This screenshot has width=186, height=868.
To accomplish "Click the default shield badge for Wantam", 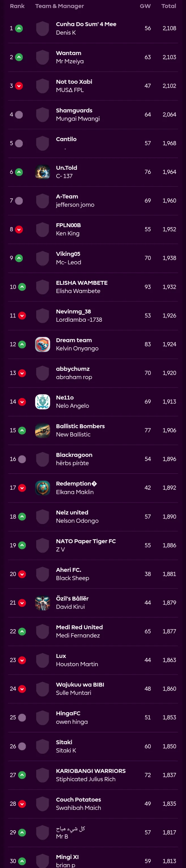I will [42, 57].
